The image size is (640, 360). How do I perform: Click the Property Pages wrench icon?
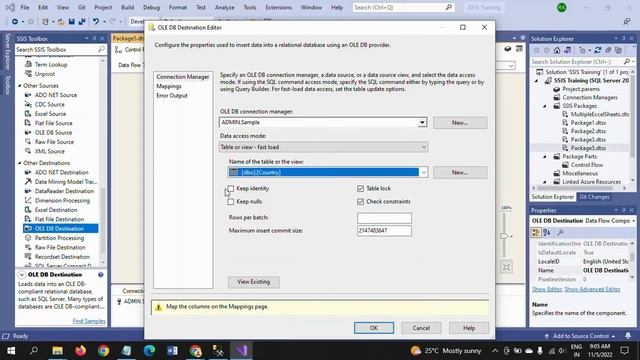tap(560, 232)
